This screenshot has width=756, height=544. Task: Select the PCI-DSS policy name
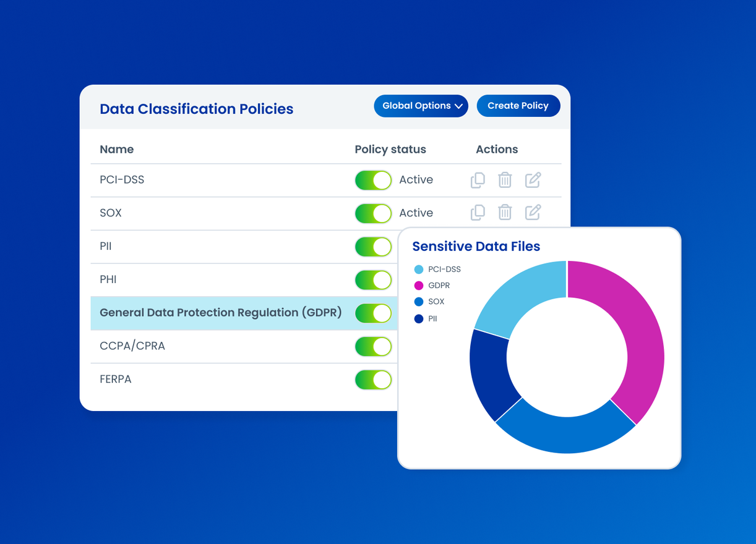pyautogui.click(x=122, y=180)
